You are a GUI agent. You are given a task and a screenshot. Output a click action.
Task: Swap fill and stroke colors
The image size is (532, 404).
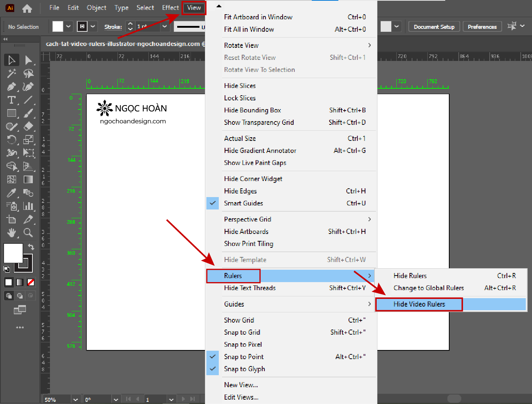tap(31, 247)
